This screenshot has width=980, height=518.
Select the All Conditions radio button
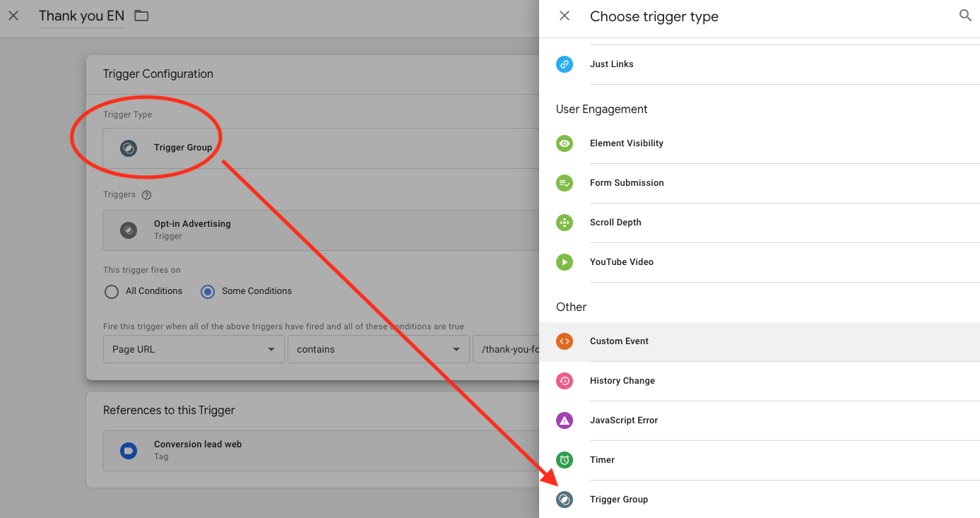pos(111,292)
